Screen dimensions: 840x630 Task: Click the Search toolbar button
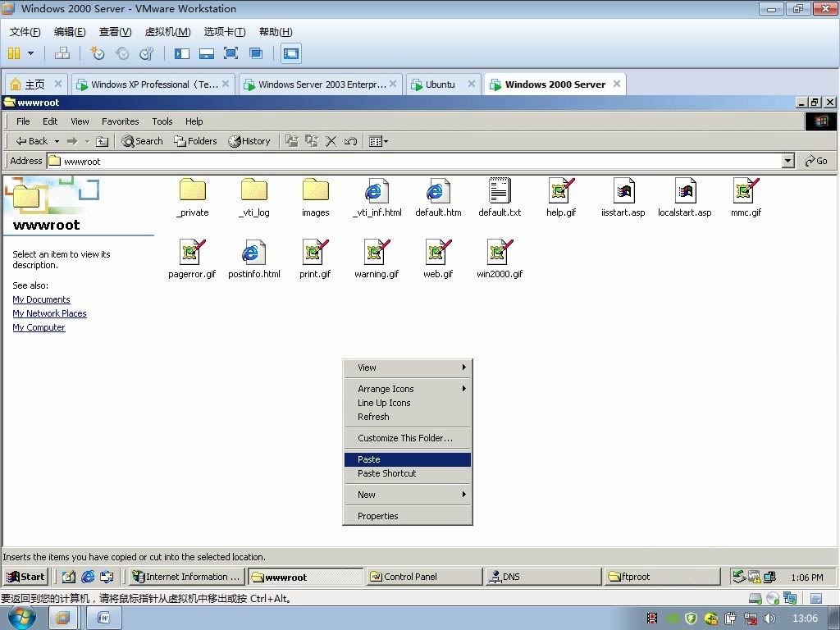(142, 141)
